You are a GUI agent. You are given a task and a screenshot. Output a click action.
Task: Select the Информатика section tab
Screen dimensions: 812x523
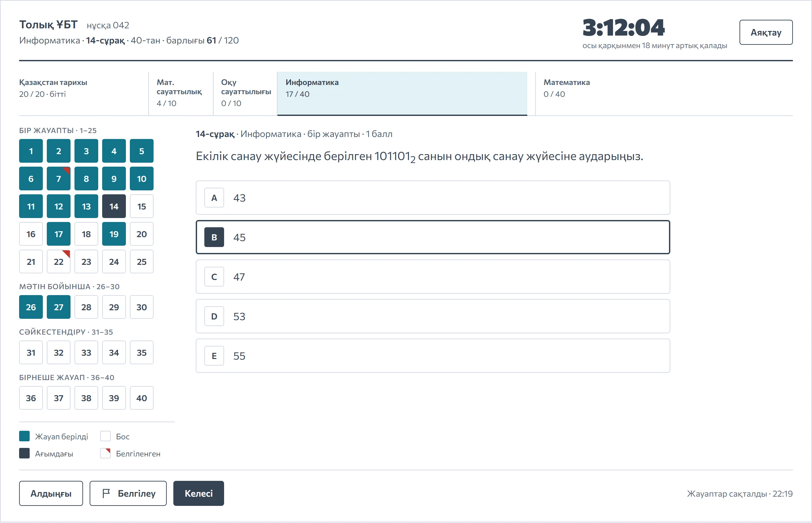(x=402, y=94)
